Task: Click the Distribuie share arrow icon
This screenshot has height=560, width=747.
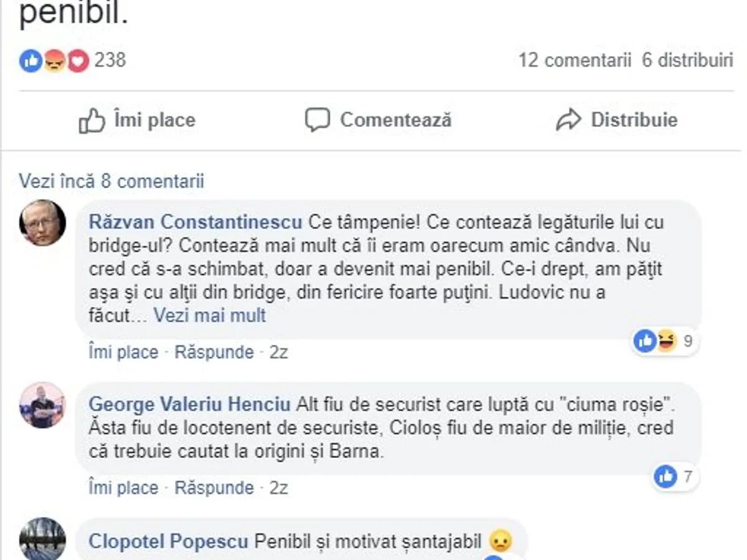Action: pyautogui.click(x=568, y=120)
